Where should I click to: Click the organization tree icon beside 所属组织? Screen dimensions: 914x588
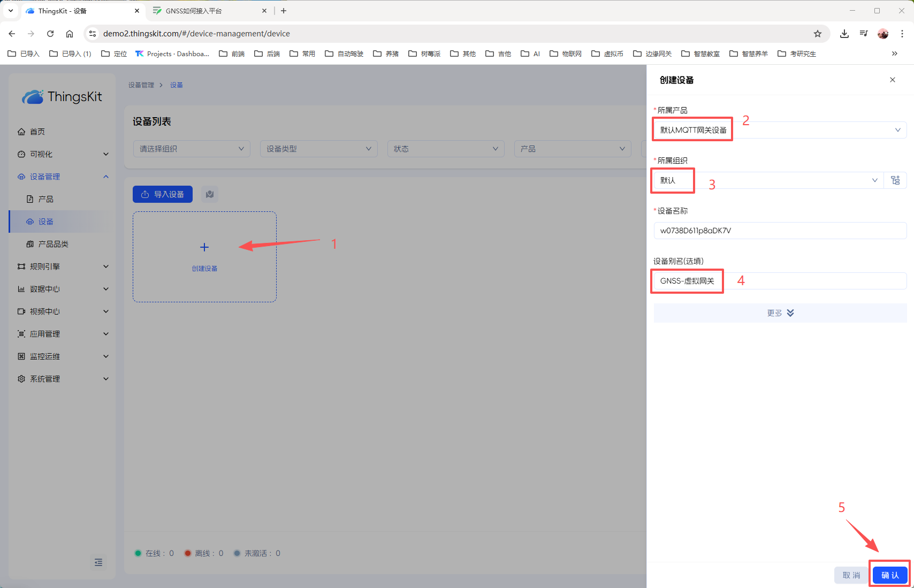[895, 180]
